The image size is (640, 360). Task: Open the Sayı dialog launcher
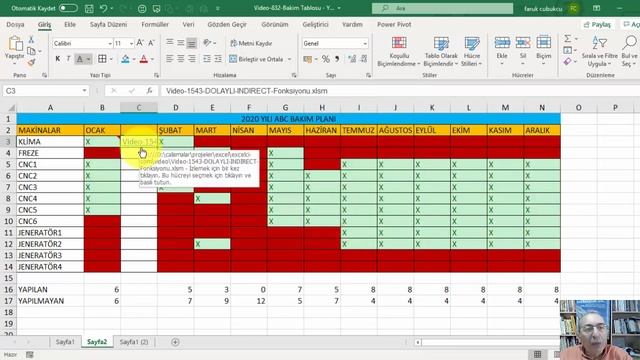tap(368, 76)
